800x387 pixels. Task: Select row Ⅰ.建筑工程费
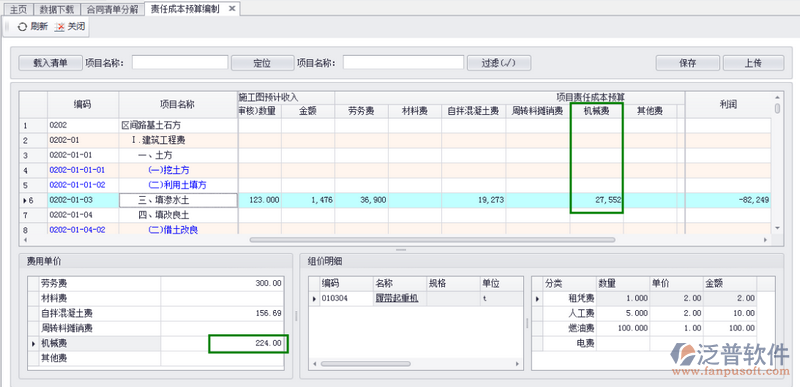tap(395, 140)
